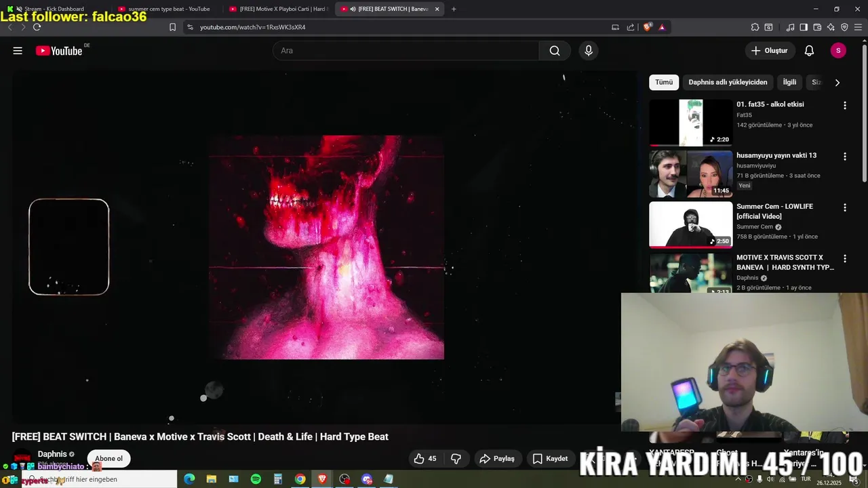
Task: Switch to Motive X Playboi Carti tab
Action: click(279, 9)
